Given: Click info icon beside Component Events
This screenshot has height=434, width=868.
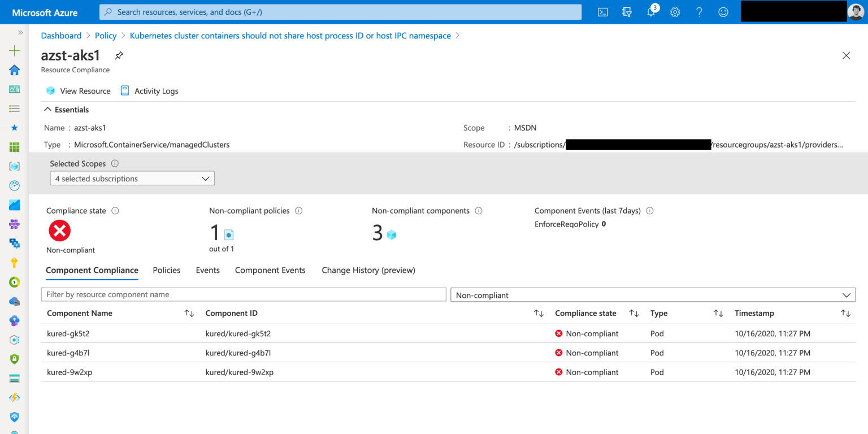Looking at the screenshot, I should 650,211.
